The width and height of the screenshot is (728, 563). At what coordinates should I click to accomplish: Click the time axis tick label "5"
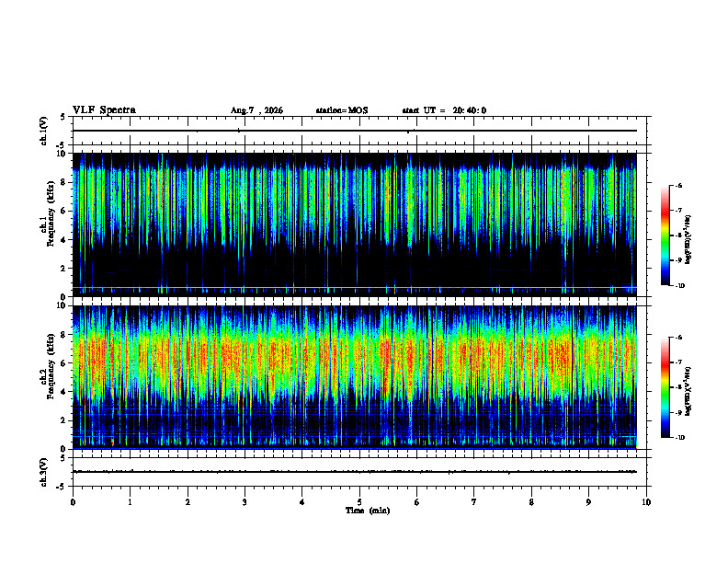[359, 502]
